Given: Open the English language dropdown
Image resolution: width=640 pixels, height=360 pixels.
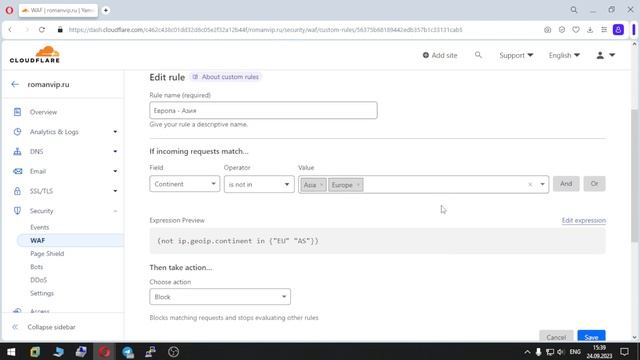Looking at the screenshot, I should point(564,55).
